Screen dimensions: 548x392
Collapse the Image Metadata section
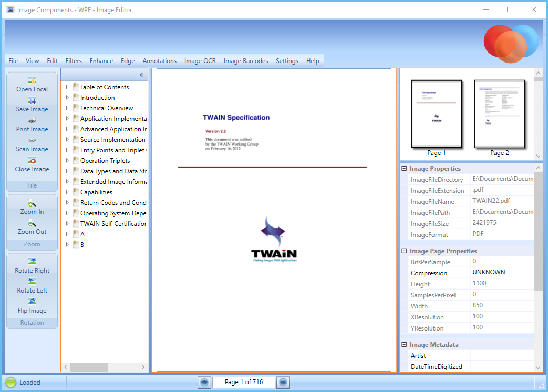tap(404, 345)
